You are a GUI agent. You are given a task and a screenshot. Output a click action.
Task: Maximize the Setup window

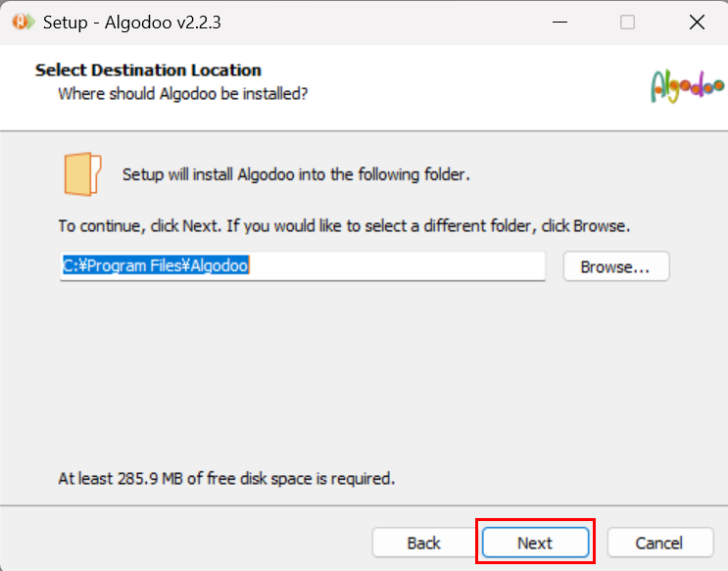627,22
